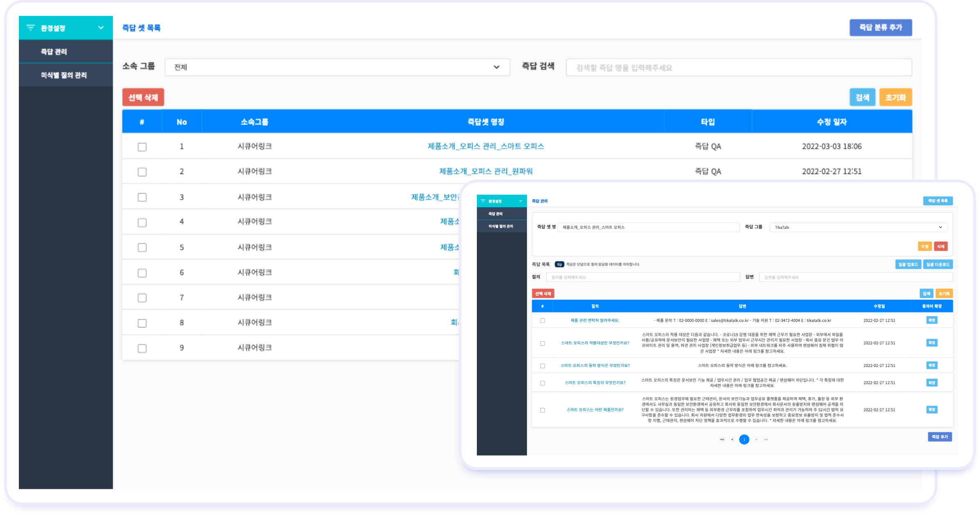Open link 제품소개_오피스 관리_원파워 in list

coord(486,171)
